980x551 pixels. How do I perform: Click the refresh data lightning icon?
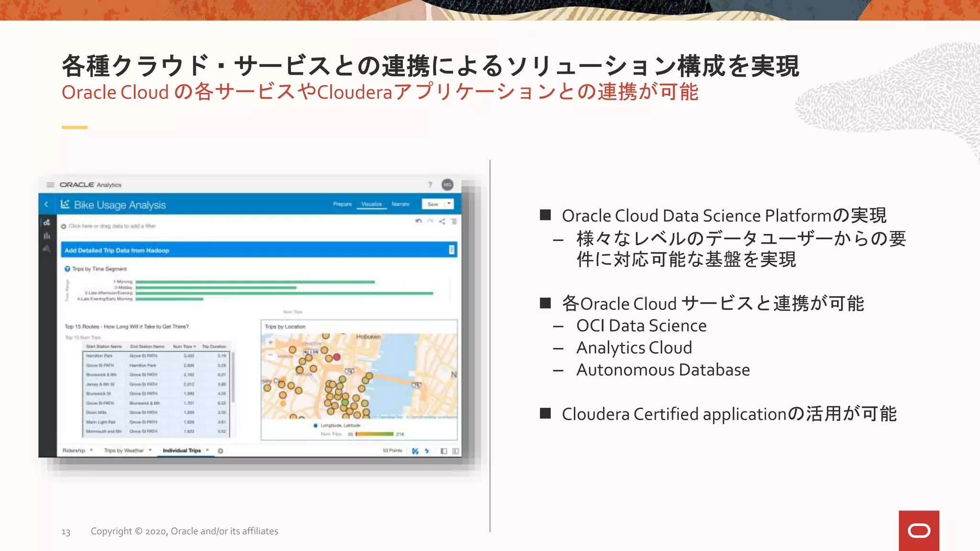(427, 451)
